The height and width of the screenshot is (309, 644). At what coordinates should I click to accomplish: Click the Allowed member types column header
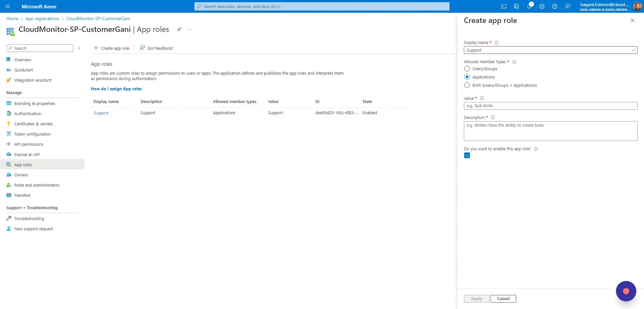pos(235,101)
